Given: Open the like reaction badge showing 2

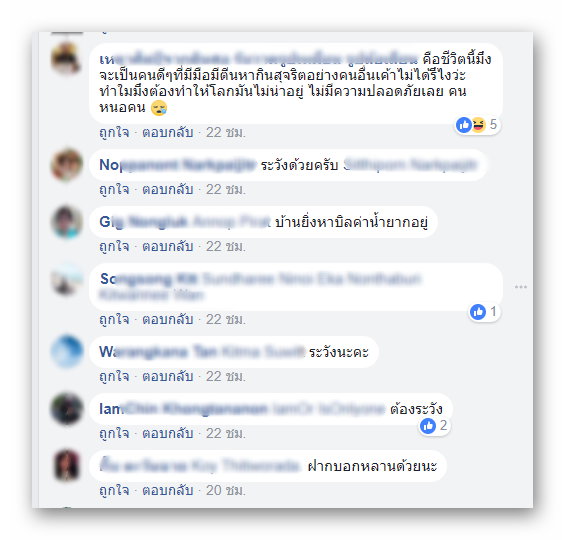Looking at the screenshot, I should (434, 426).
